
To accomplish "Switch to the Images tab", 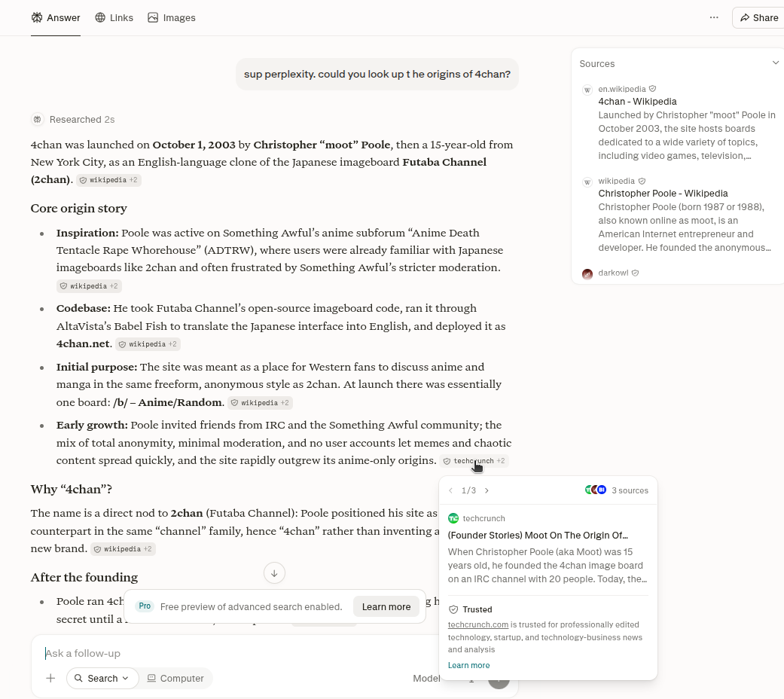I will point(172,18).
